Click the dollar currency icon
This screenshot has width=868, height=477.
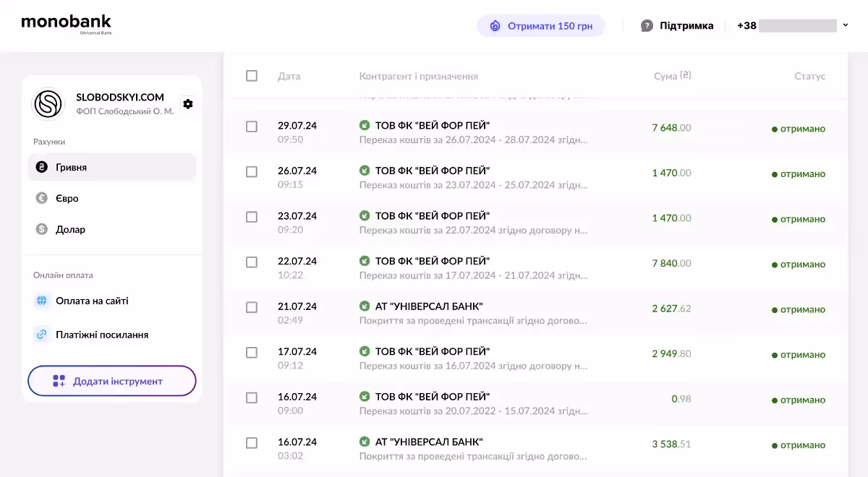42,229
